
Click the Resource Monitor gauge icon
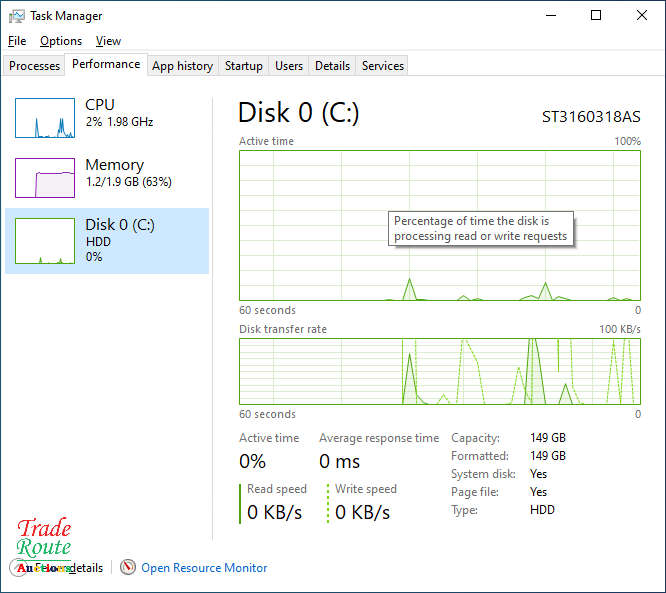[x=128, y=568]
